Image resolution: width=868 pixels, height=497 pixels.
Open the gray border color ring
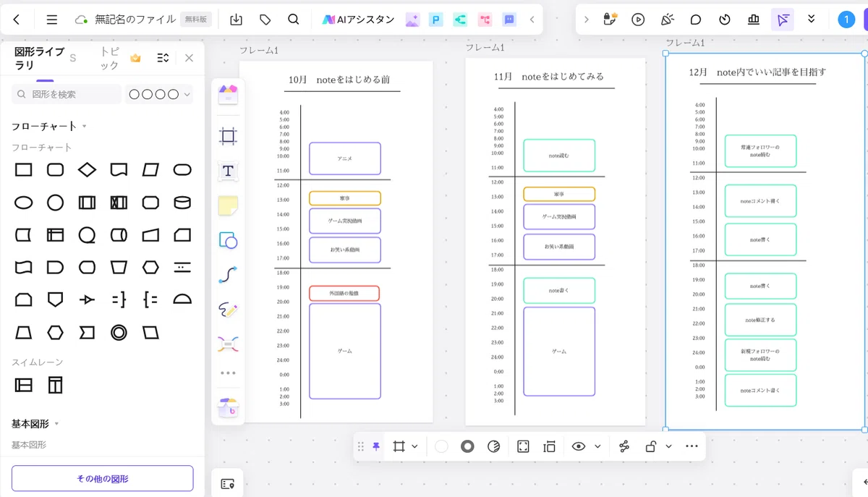(467, 446)
